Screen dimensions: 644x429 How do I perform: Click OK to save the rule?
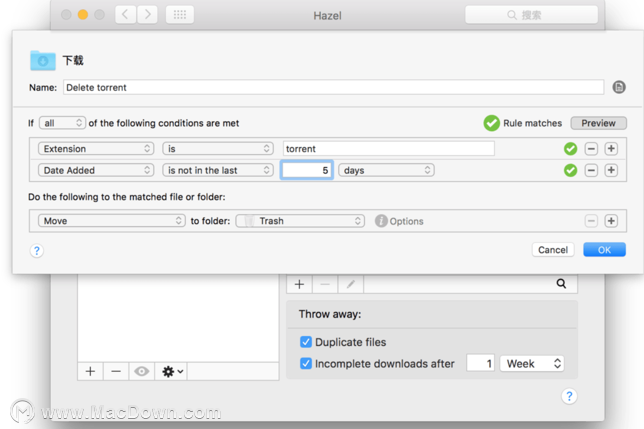604,250
